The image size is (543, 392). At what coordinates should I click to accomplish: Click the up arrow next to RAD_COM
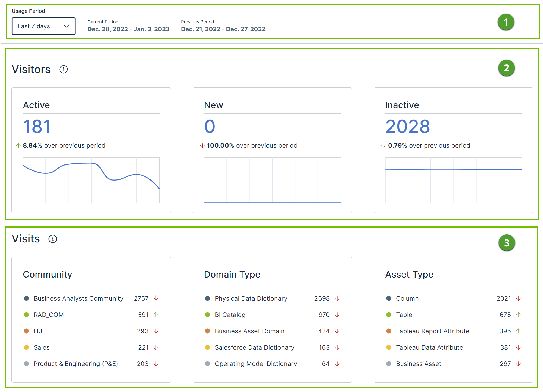(x=155, y=315)
